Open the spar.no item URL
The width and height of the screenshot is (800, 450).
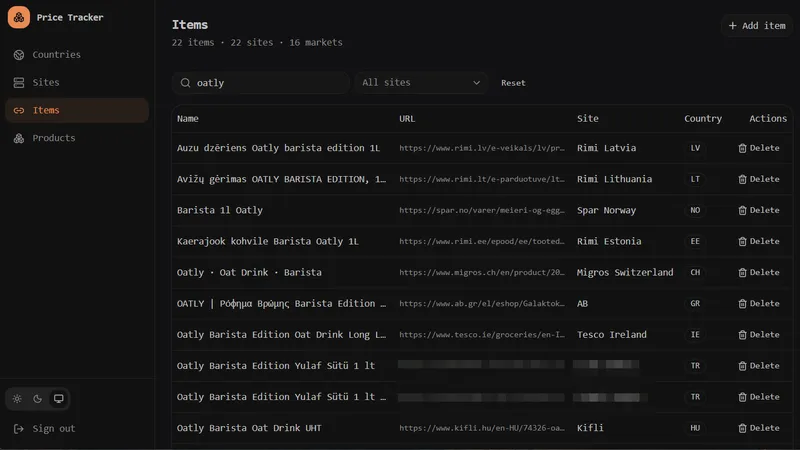pos(482,210)
